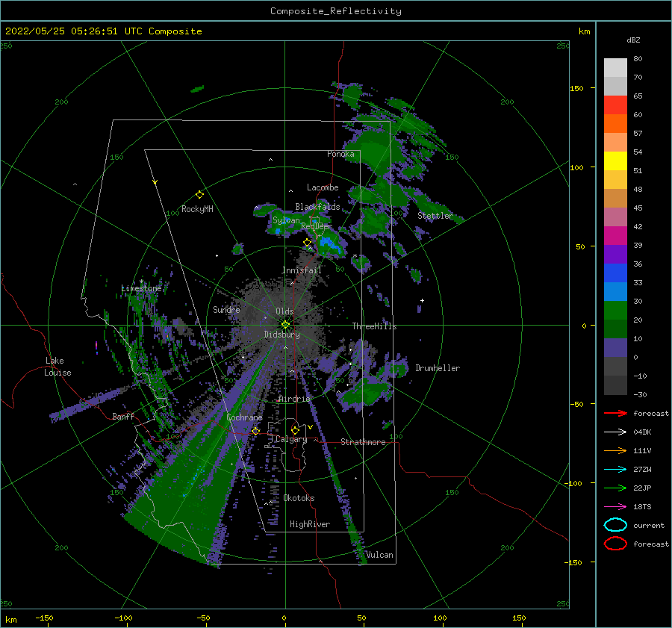Click the Okotoks label
672x628 pixels.
(x=299, y=498)
